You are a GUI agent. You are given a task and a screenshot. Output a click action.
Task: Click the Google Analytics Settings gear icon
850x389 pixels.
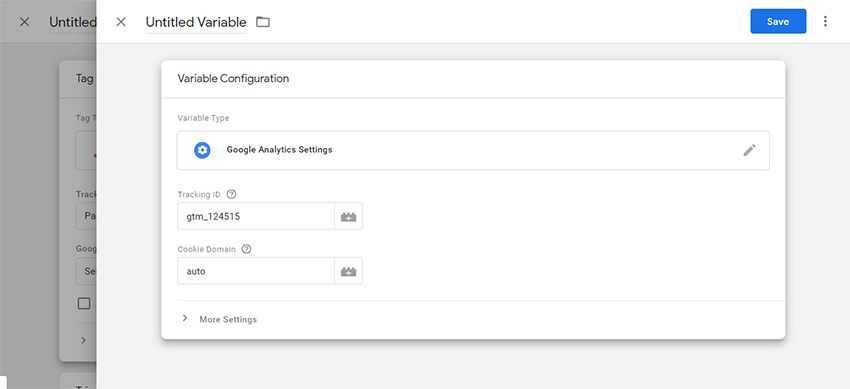point(202,150)
